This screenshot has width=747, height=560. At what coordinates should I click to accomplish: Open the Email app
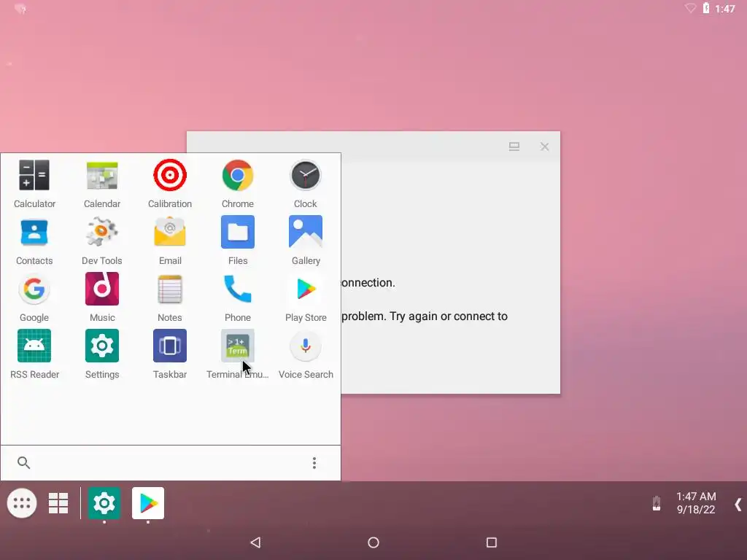click(x=169, y=241)
